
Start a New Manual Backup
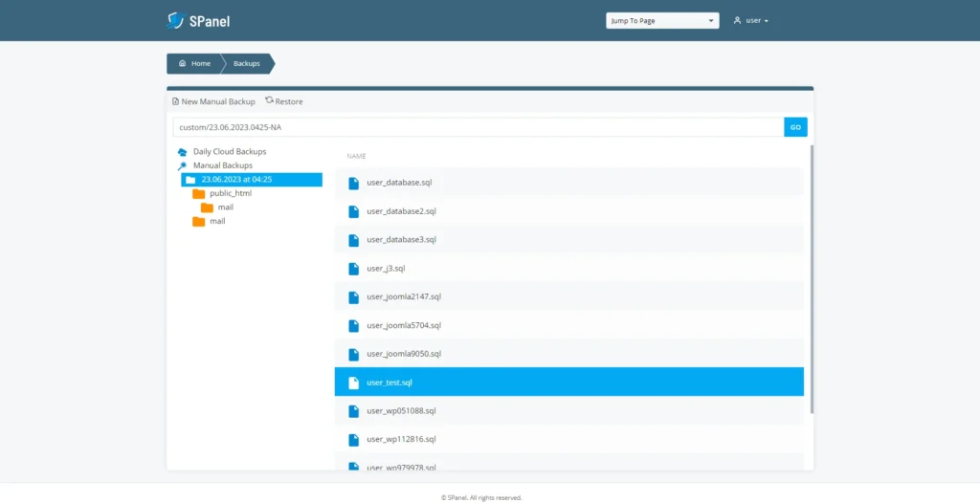click(x=213, y=101)
